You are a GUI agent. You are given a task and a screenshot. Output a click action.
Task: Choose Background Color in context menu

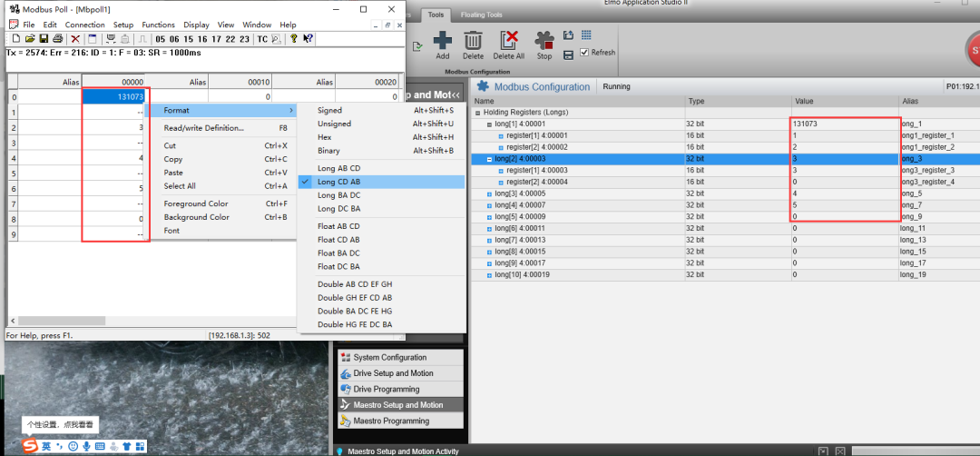click(x=220, y=217)
